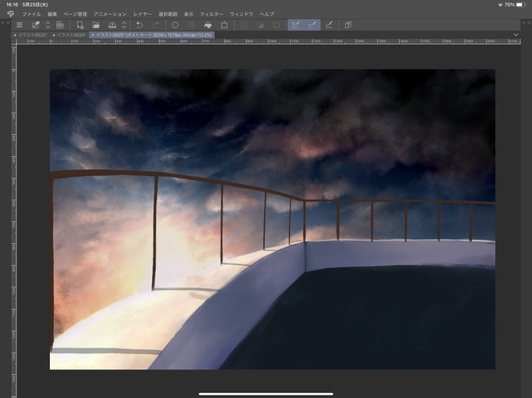This screenshot has width=532, height=398.
Task: Click the show selection border icon
Action: [277, 25]
